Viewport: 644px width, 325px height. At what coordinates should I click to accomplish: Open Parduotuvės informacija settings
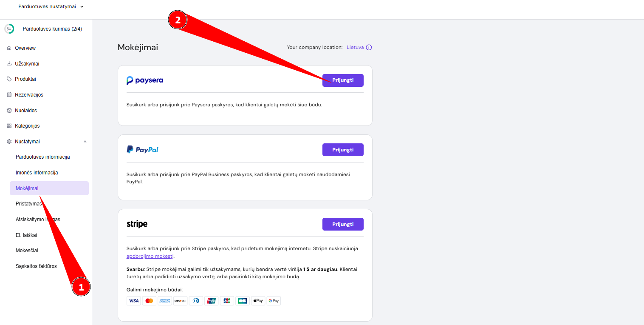pyautogui.click(x=42, y=157)
